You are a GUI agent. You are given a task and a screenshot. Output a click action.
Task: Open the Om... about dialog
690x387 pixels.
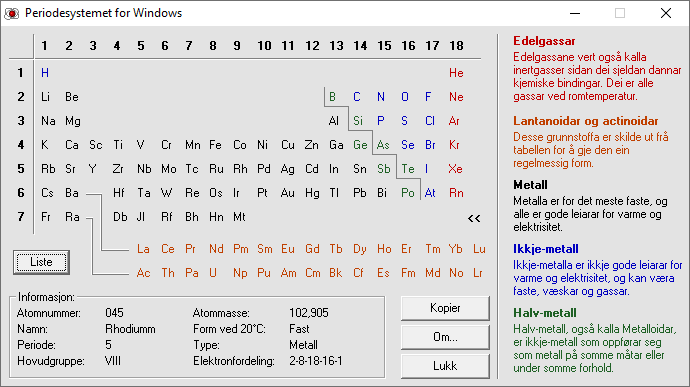[445, 337]
